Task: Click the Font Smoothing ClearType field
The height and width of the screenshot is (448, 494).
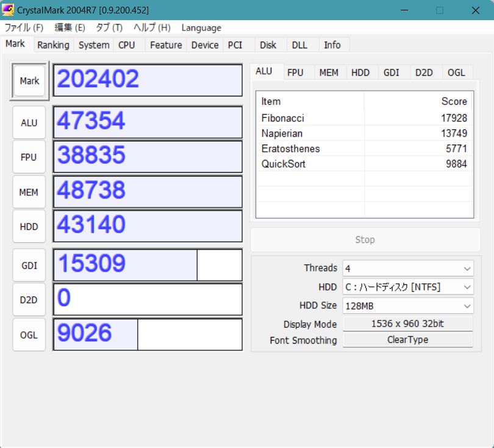Action: (x=407, y=340)
